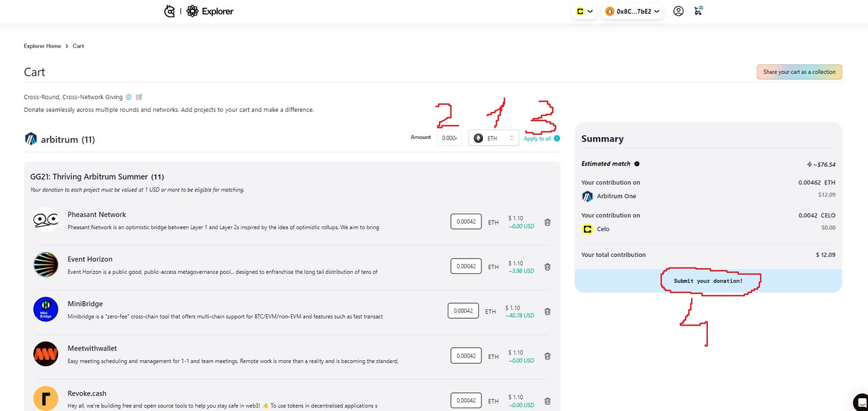Edit the Revoke.cash donation amount
868x411 pixels.
click(x=467, y=400)
